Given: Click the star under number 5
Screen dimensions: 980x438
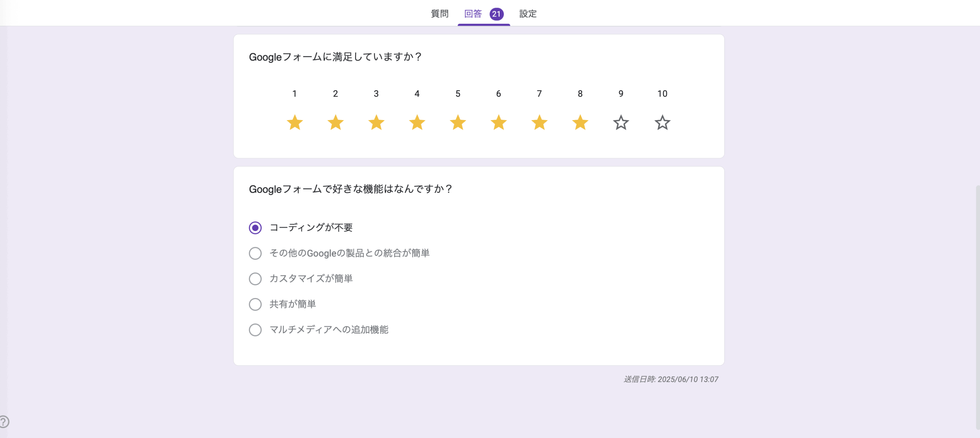Looking at the screenshot, I should pyautogui.click(x=458, y=122).
